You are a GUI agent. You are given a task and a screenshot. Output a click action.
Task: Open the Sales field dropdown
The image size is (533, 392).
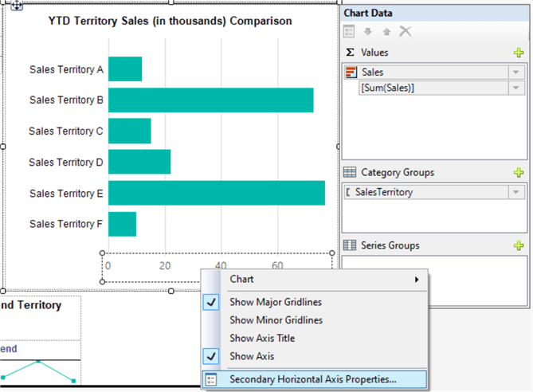tap(516, 73)
